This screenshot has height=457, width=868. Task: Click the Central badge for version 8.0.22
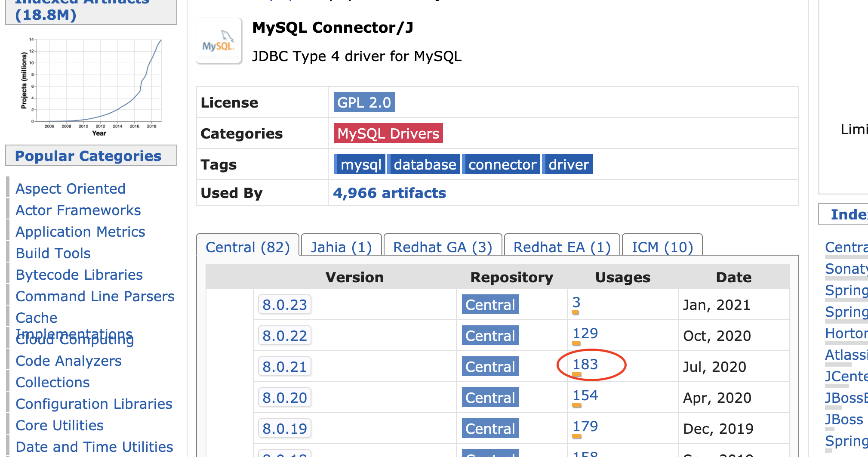(490, 336)
